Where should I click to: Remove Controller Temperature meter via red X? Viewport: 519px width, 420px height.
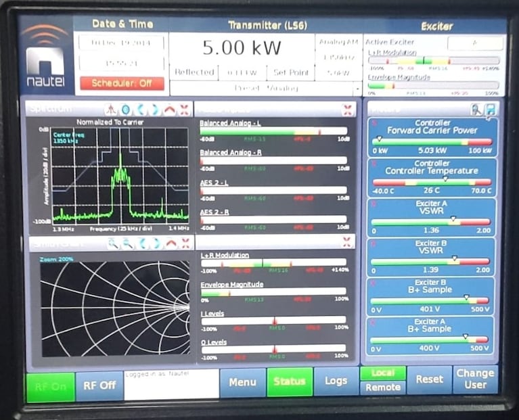[x=374, y=164]
